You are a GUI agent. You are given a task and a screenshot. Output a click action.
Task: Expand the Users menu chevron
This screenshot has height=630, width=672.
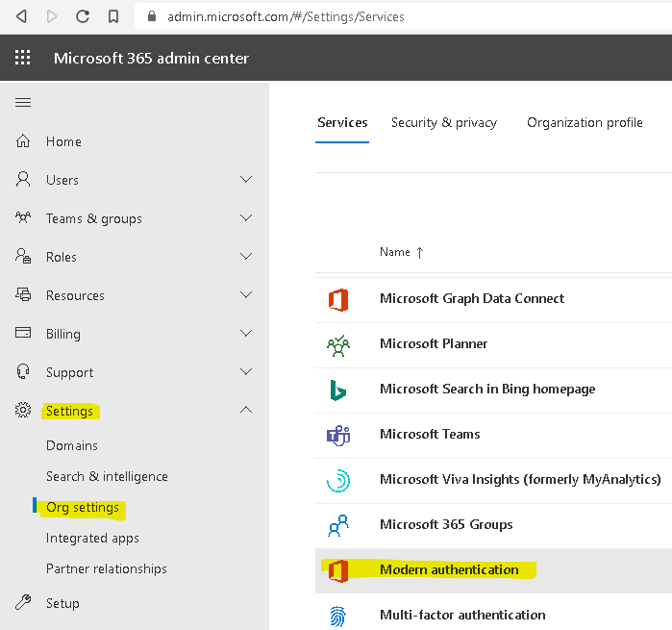[x=246, y=179]
